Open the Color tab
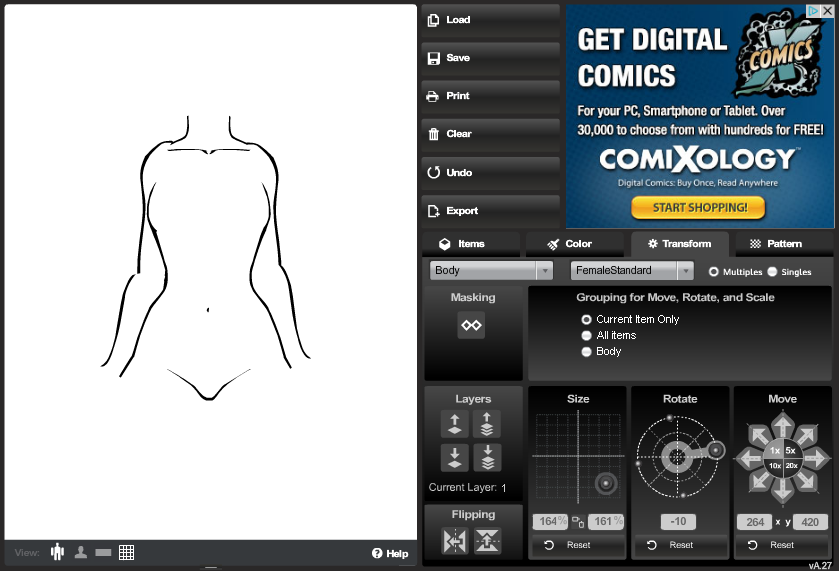 pos(574,244)
